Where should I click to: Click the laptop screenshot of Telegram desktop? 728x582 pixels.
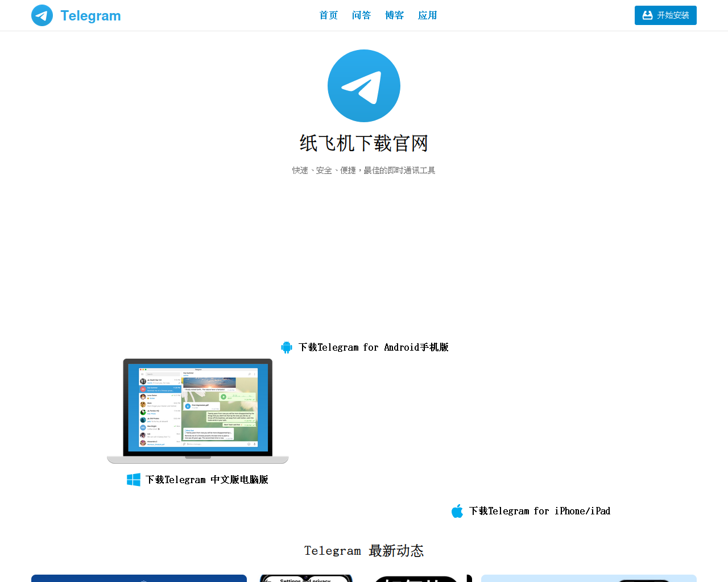(198, 411)
